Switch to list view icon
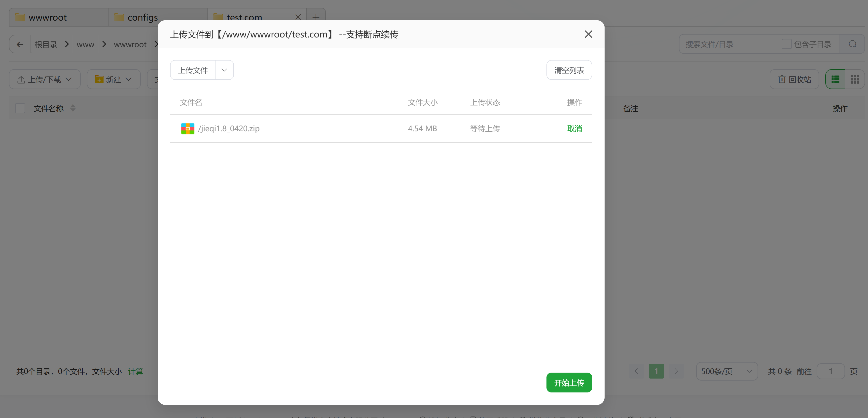Image resolution: width=868 pixels, height=418 pixels. tap(835, 79)
